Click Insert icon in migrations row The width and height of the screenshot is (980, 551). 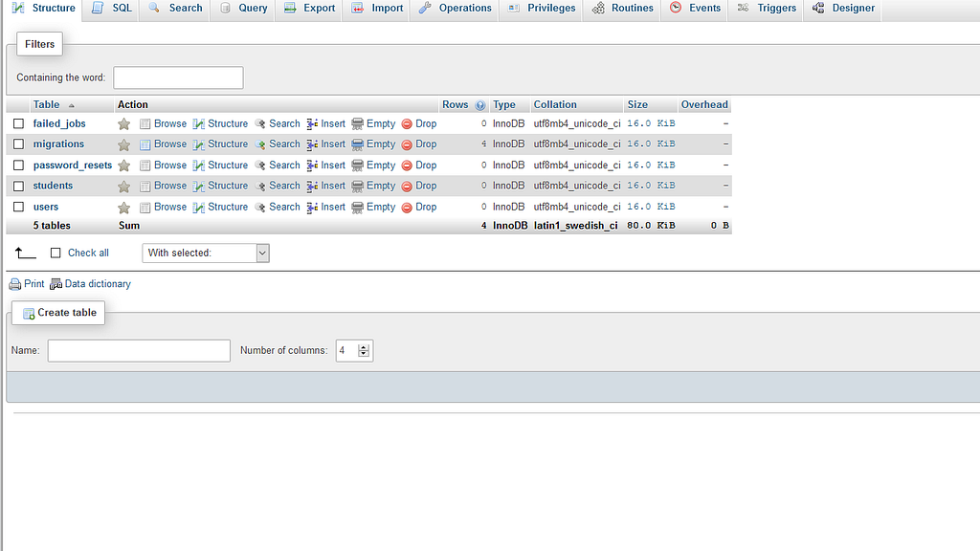tap(313, 144)
